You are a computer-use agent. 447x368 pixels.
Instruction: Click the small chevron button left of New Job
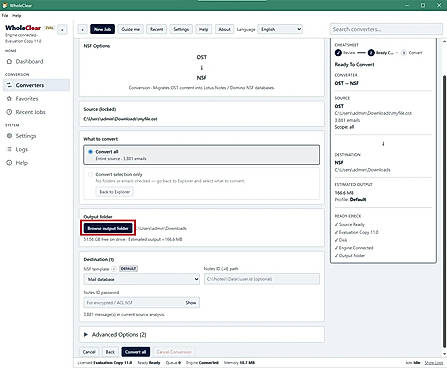82,29
